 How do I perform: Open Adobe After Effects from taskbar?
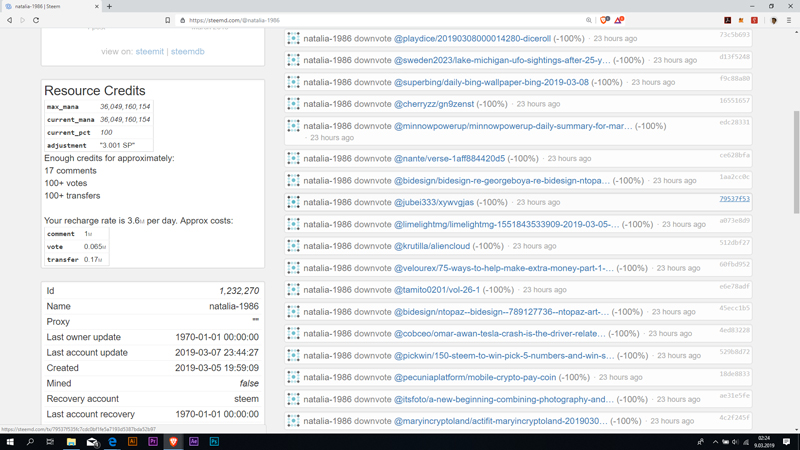click(194, 441)
